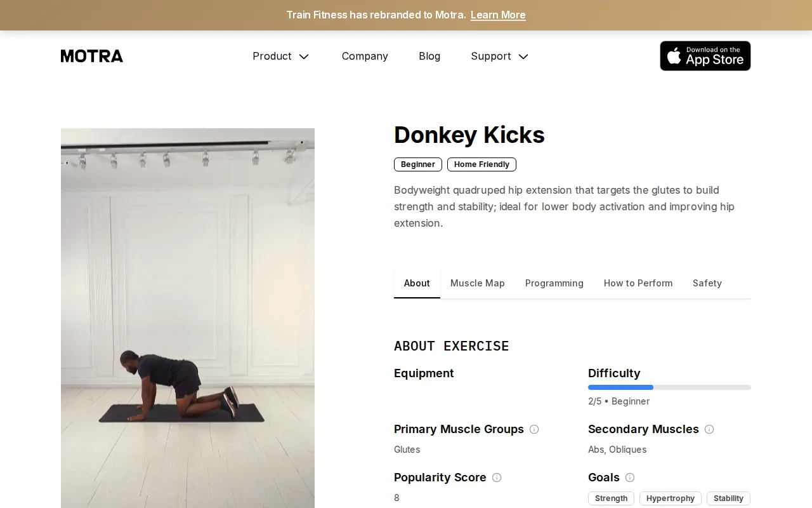Switch to the Programming tab

point(554,283)
